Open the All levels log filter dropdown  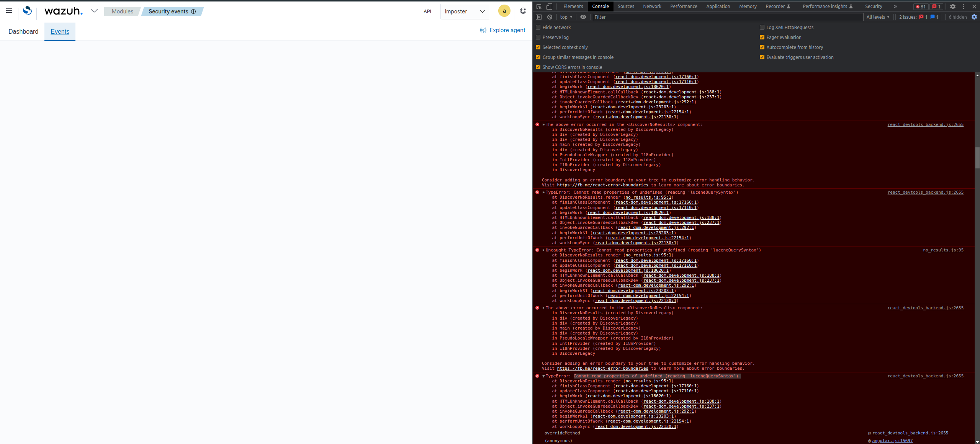[877, 17]
